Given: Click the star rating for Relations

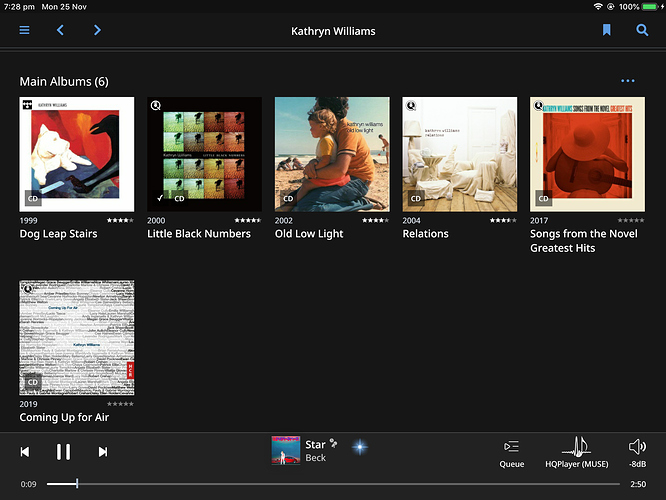Looking at the screenshot, I should pyautogui.click(x=503, y=220).
